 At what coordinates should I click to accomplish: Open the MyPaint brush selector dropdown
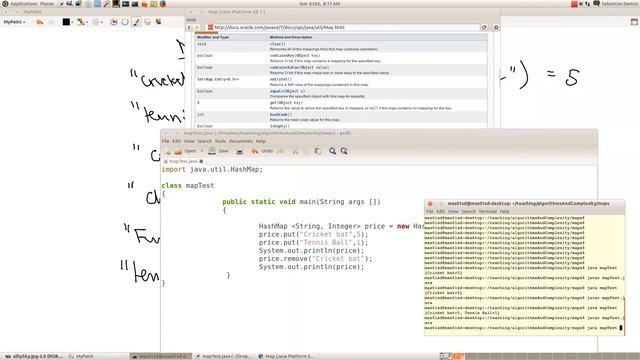point(81,22)
